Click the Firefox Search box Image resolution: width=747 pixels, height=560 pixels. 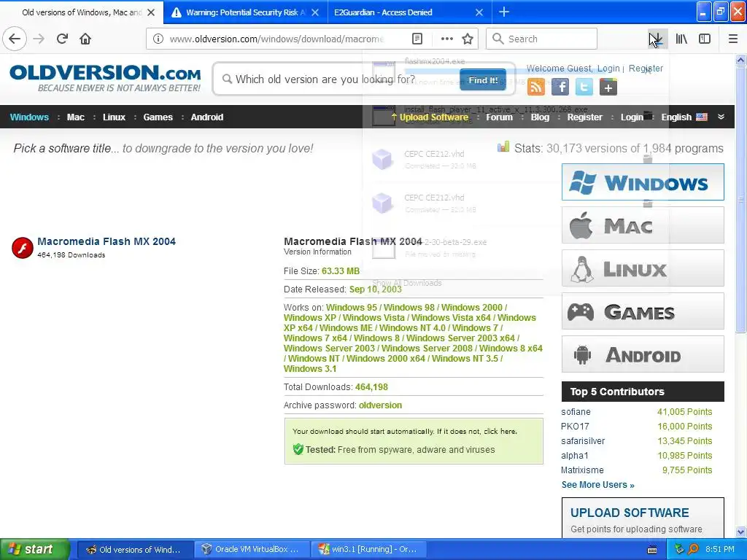pyautogui.click(x=541, y=39)
